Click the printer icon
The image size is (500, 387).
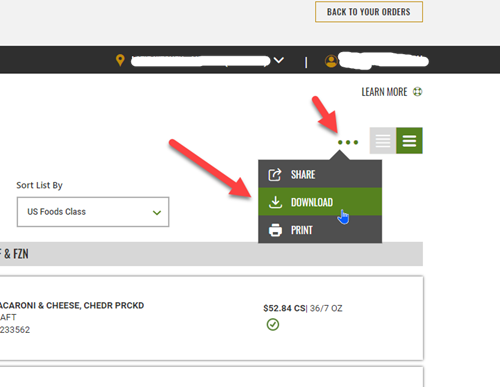(x=275, y=230)
